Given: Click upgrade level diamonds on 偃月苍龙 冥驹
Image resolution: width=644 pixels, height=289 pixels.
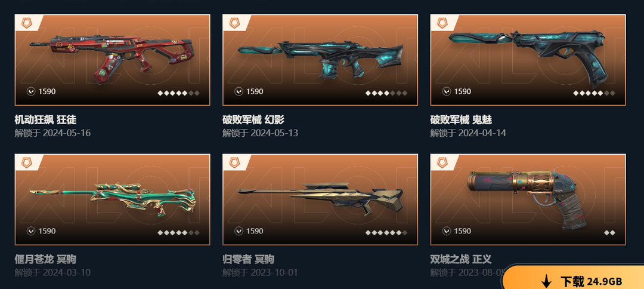Looking at the screenshot, I should [x=178, y=233].
